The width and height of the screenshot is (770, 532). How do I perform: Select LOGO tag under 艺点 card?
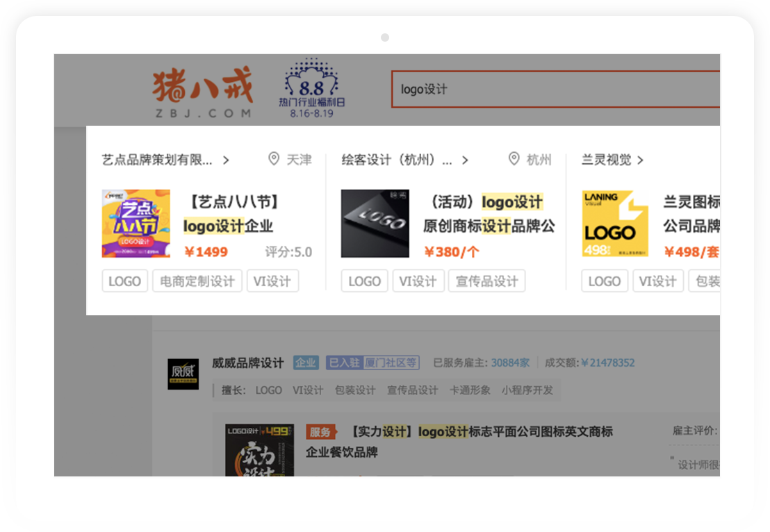coord(124,281)
